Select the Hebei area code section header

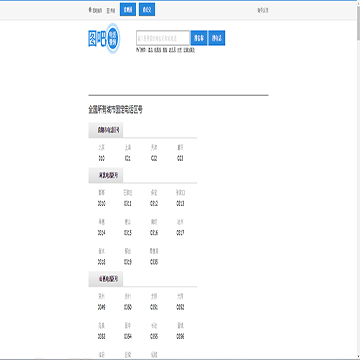coord(106,175)
